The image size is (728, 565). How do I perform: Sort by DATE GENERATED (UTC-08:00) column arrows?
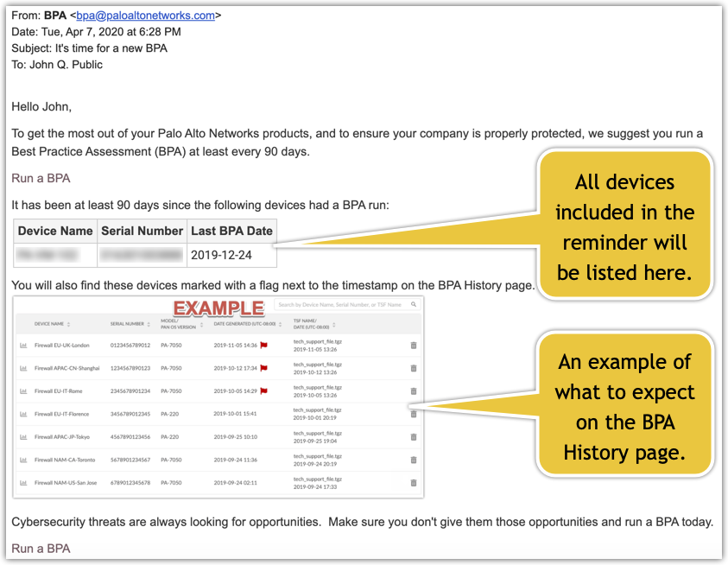click(x=281, y=324)
